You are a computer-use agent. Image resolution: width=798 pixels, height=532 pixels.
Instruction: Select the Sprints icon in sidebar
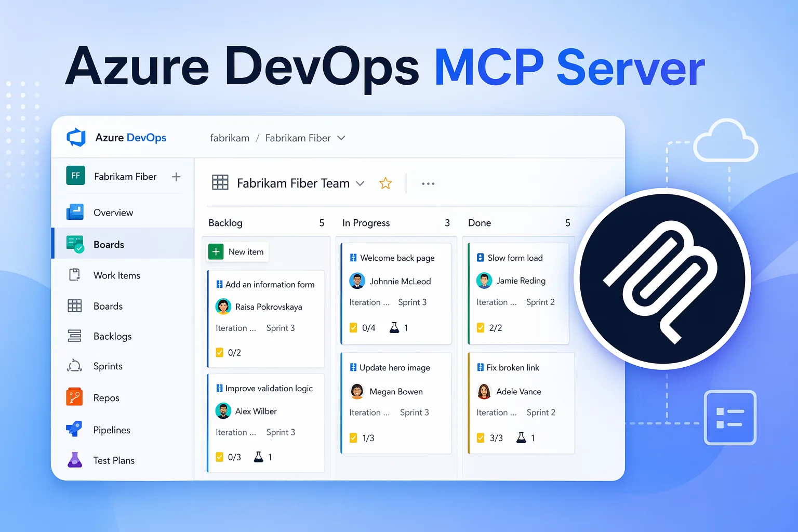pyautogui.click(x=74, y=366)
